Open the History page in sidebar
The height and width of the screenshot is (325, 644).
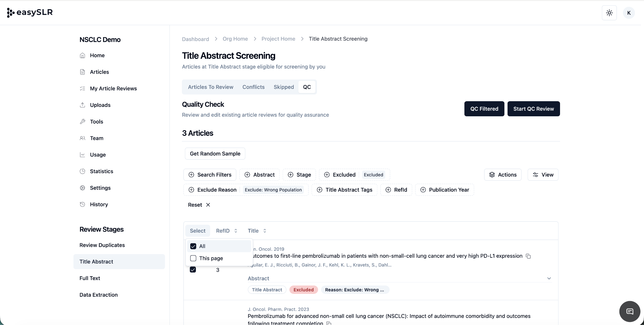coord(99,204)
